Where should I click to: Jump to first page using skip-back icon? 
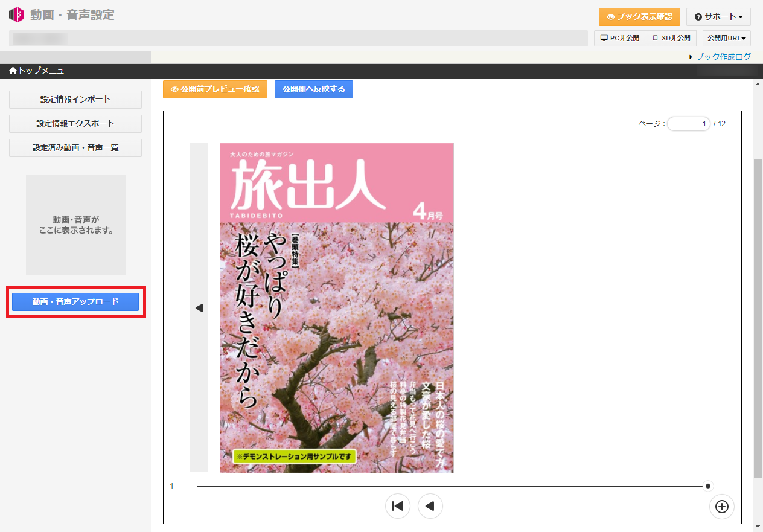click(x=398, y=506)
